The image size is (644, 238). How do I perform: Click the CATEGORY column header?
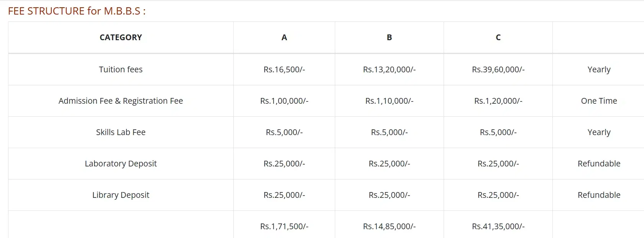121,37
